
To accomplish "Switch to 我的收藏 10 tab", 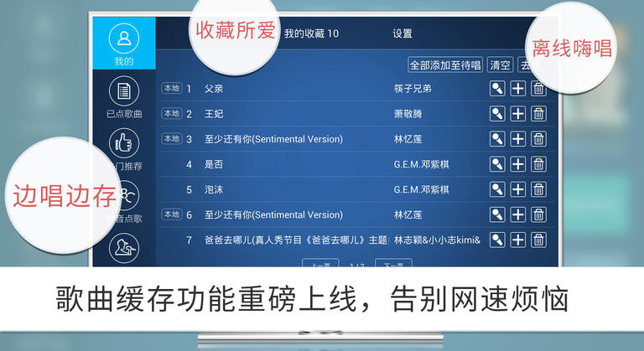I will [311, 34].
